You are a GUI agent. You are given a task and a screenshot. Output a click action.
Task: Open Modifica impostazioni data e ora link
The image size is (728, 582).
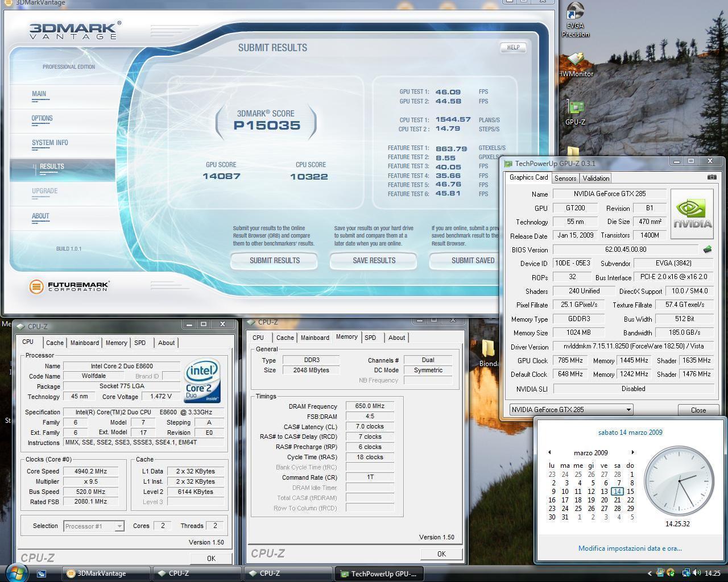[x=630, y=548]
